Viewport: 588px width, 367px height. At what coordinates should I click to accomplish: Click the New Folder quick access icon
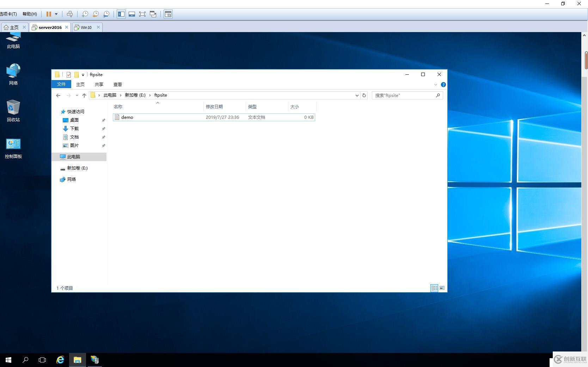coord(76,75)
